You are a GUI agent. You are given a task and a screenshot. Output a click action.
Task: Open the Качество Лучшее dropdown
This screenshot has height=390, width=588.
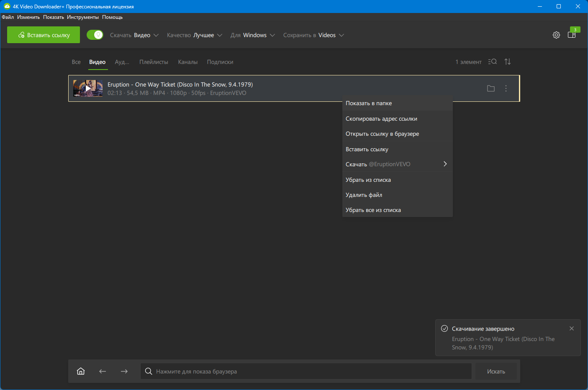pyautogui.click(x=195, y=35)
